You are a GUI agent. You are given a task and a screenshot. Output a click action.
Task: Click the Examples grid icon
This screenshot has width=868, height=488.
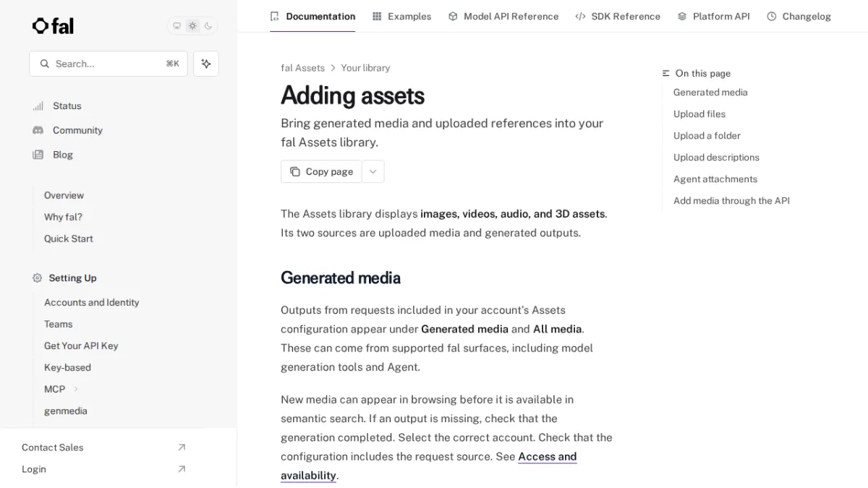(377, 16)
